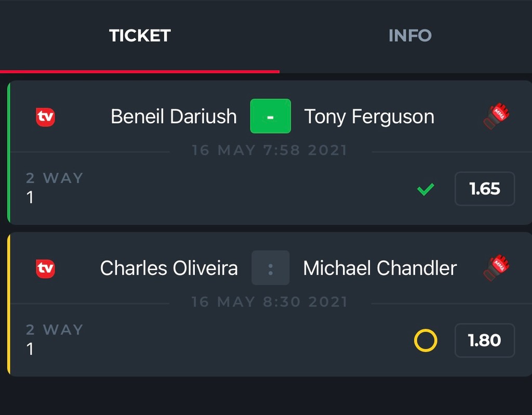This screenshot has height=415, width=532.
Task: Select the 1.80 odds button
Action: (x=485, y=340)
